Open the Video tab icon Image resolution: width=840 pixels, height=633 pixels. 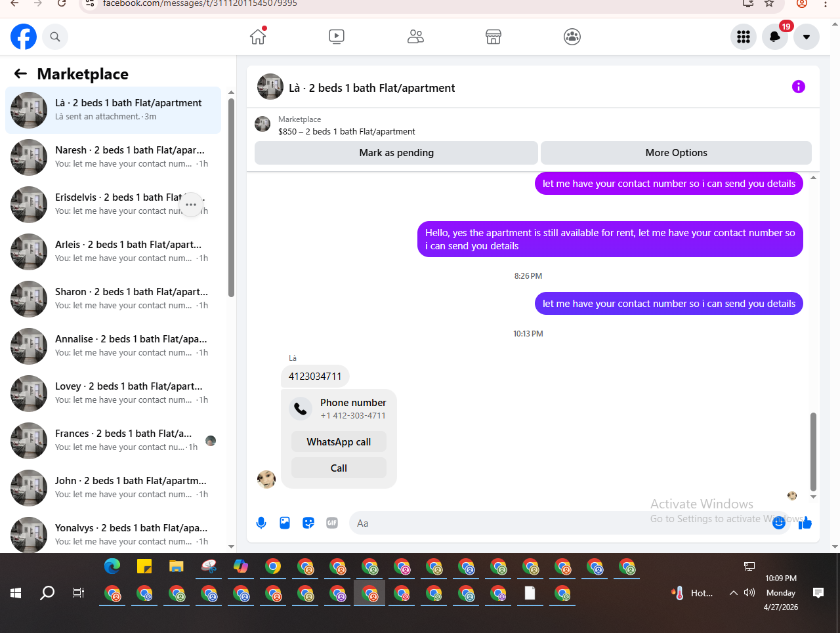point(337,37)
